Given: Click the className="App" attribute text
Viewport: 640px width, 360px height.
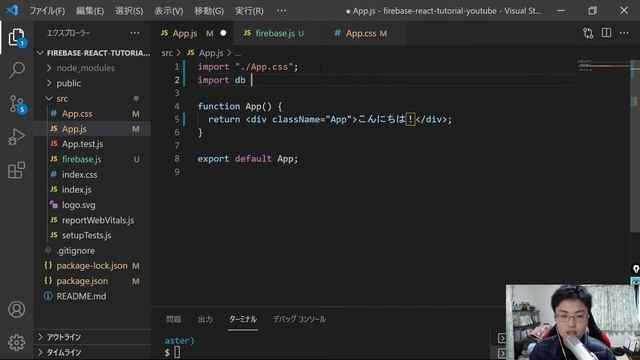Looking at the screenshot, I should click(312, 120).
